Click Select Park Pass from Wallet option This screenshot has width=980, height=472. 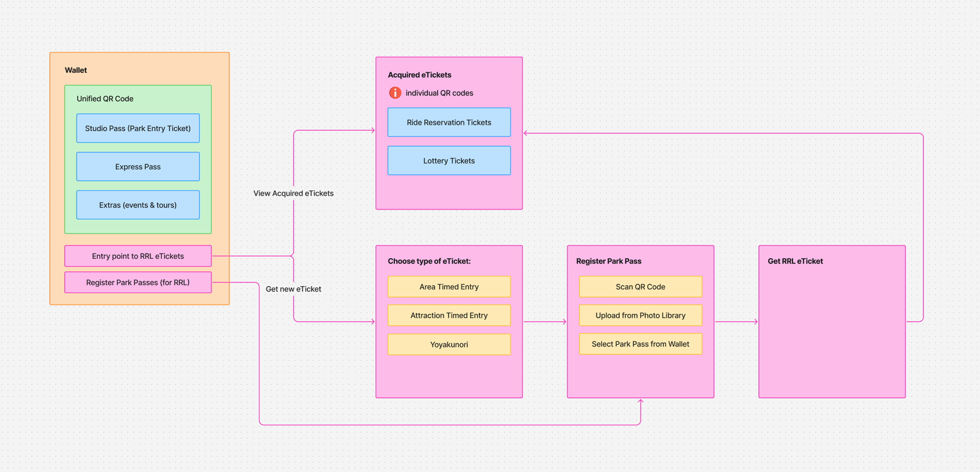point(640,344)
